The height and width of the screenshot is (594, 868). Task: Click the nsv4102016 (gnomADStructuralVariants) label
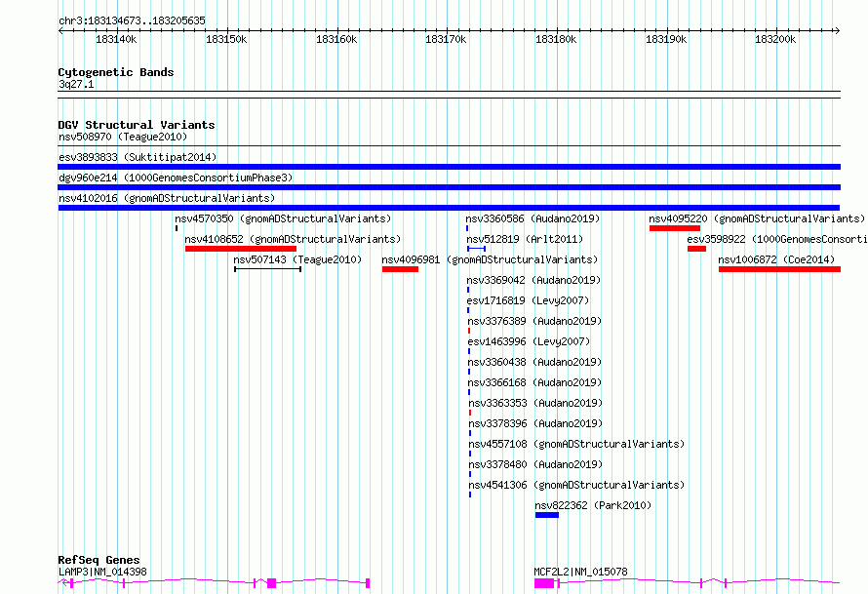[167, 198]
